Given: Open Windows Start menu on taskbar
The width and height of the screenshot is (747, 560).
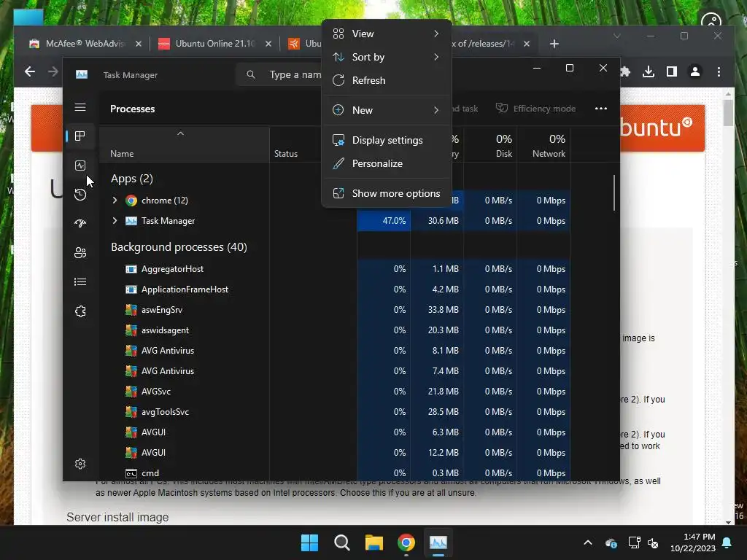Looking at the screenshot, I should (x=309, y=542).
